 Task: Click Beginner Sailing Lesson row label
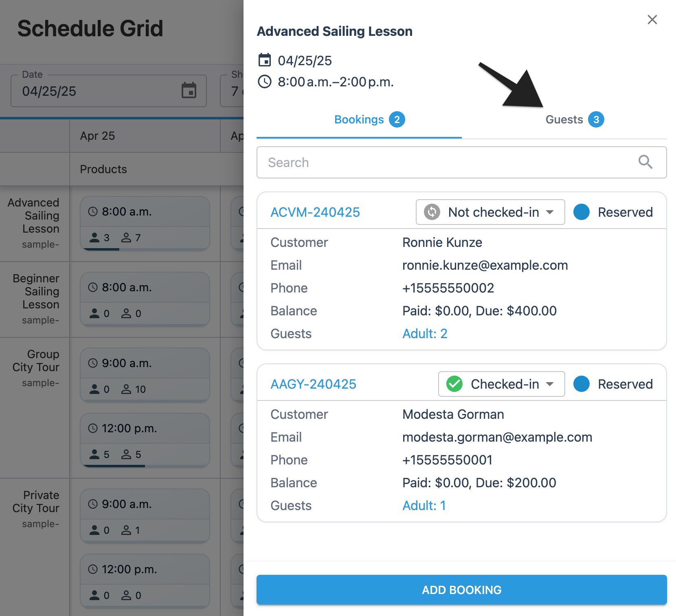coord(36,291)
